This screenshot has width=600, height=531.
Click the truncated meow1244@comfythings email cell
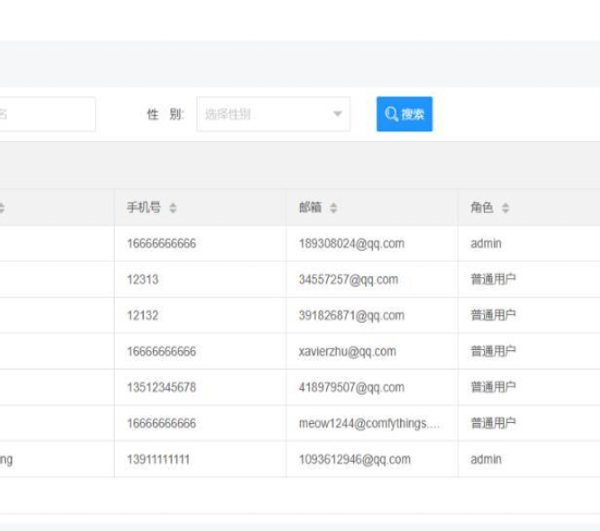[369, 423]
